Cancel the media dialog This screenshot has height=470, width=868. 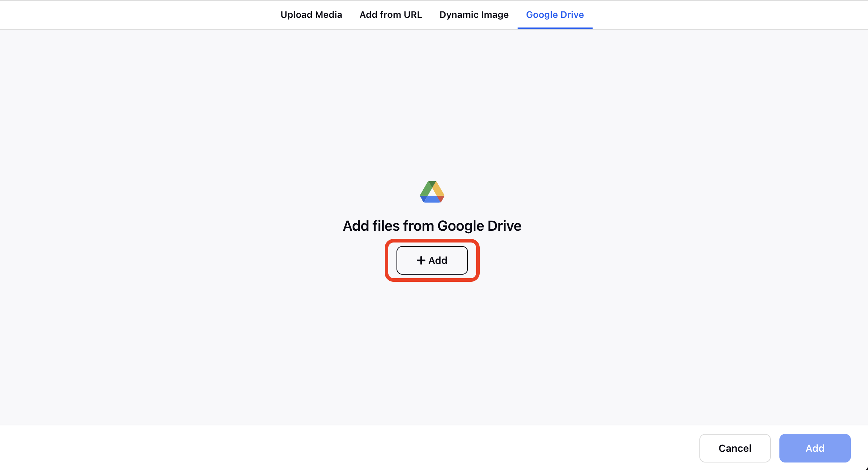point(735,448)
